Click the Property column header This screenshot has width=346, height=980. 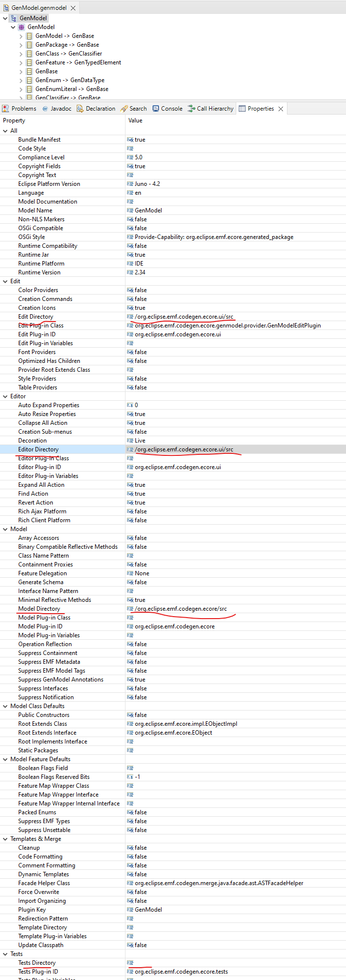[63, 120]
